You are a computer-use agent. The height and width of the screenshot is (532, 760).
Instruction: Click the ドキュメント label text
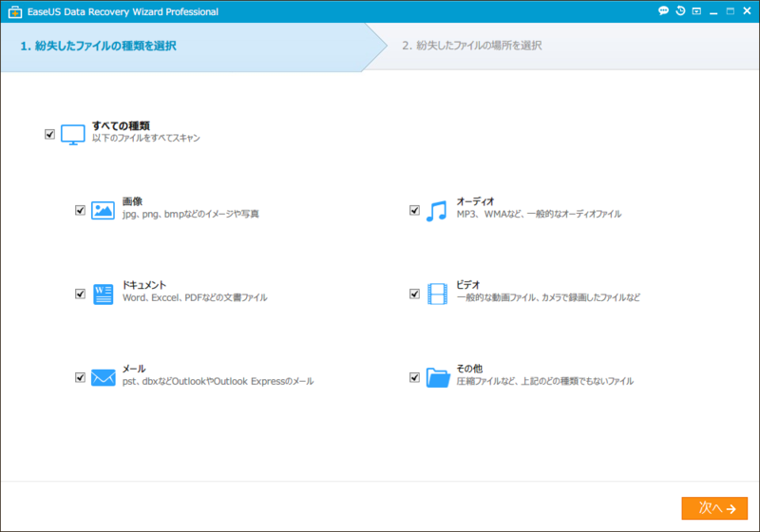point(144,285)
